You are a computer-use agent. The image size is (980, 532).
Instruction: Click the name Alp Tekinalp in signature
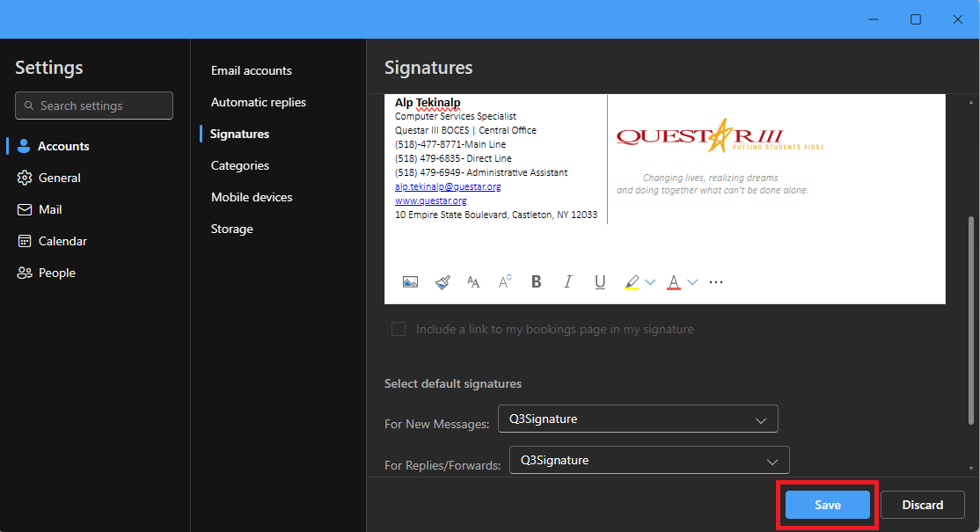[x=428, y=102]
